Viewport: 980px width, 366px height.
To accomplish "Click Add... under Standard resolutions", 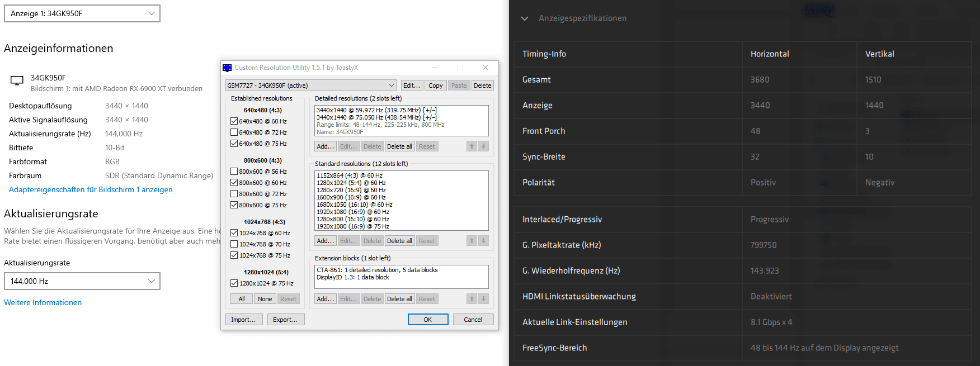I will [326, 241].
